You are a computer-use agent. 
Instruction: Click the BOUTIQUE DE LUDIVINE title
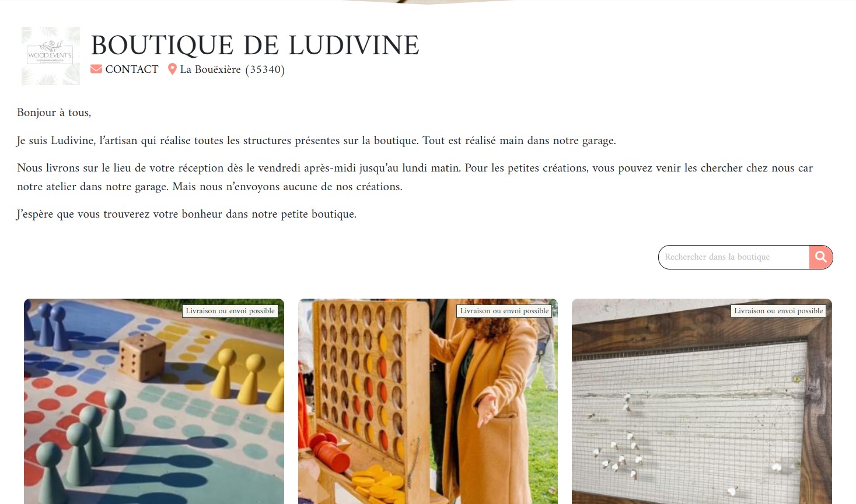255,45
